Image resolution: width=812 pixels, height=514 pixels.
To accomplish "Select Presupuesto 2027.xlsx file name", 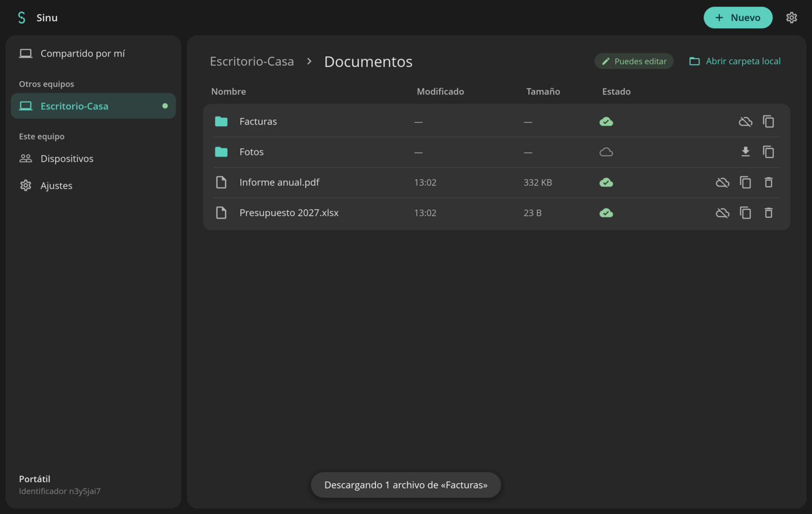I will pos(289,213).
